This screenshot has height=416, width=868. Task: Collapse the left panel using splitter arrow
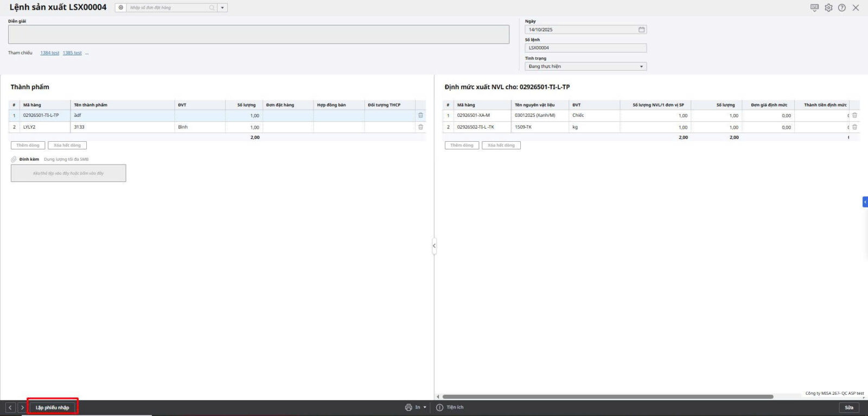click(434, 246)
